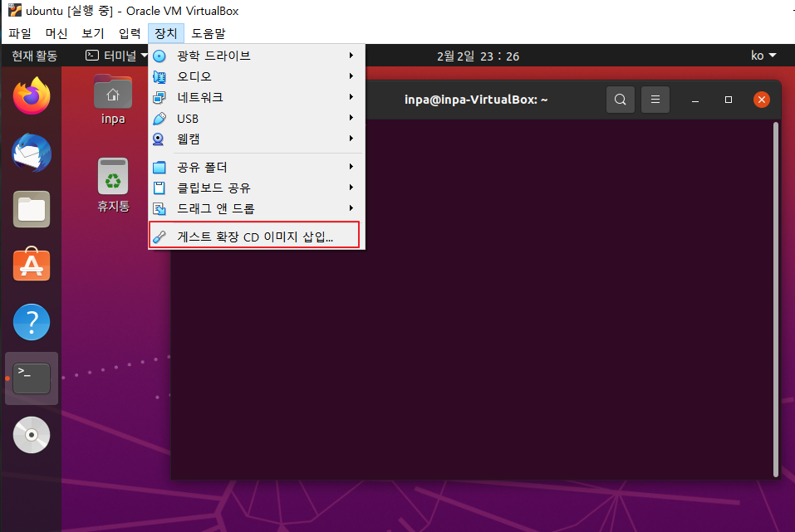
Task: Select the 드래그 앤 드롭 menu label
Action: click(x=215, y=209)
